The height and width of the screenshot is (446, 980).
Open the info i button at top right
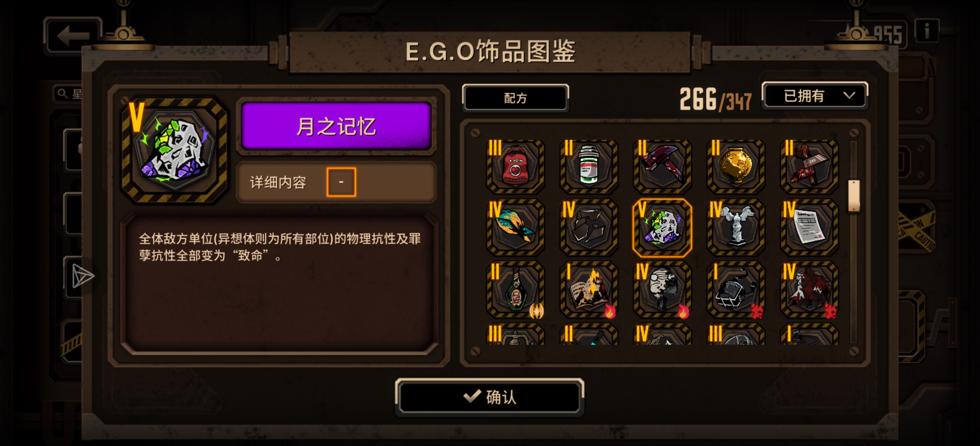tap(927, 31)
